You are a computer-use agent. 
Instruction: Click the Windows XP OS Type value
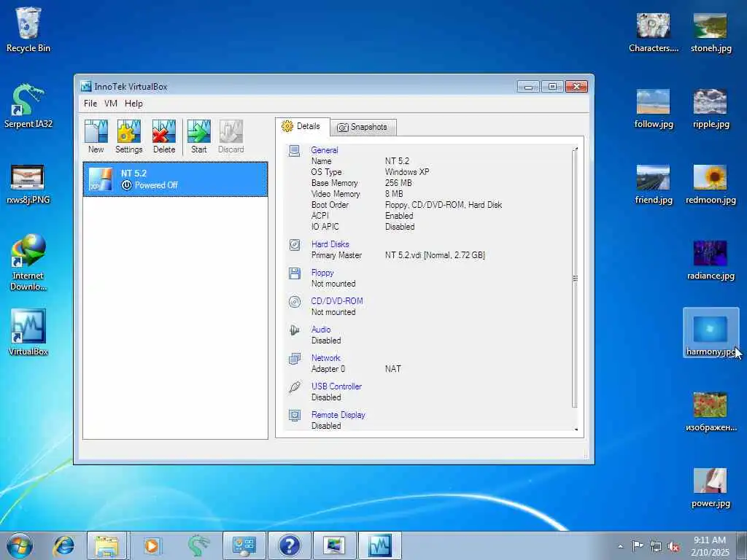tap(407, 172)
